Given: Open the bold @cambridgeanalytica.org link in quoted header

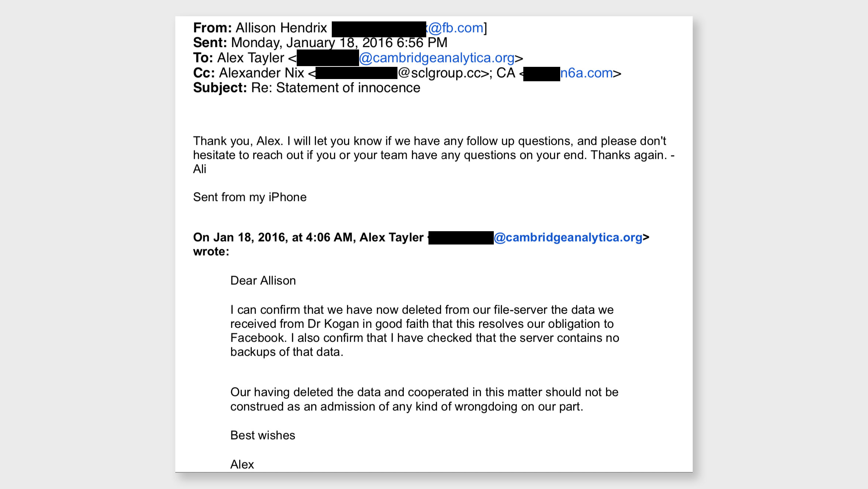Looking at the screenshot, I should coord(568,237).
